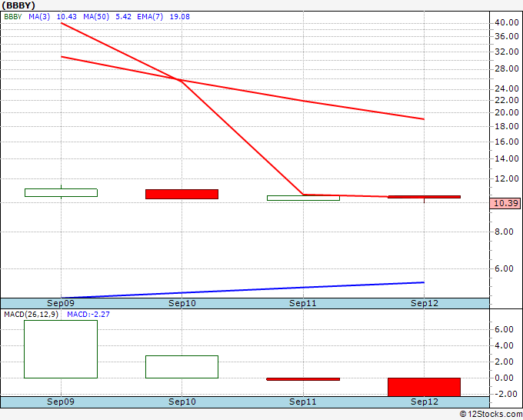Click the MA(50) indicator label
Viewport: 523px width, 420px height.
96,17
